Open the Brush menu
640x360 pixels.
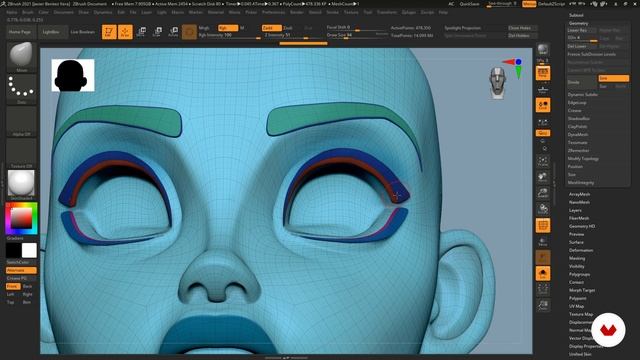[x=28, y=12]
